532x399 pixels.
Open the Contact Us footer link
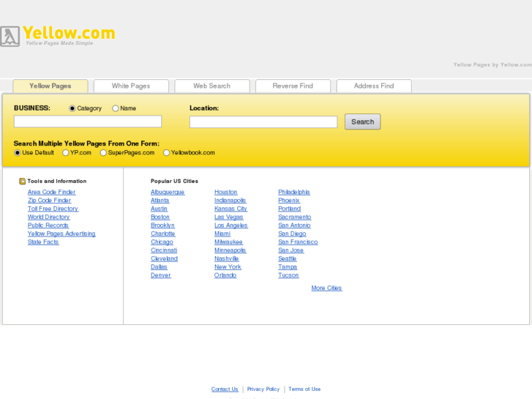coord(225,389)
